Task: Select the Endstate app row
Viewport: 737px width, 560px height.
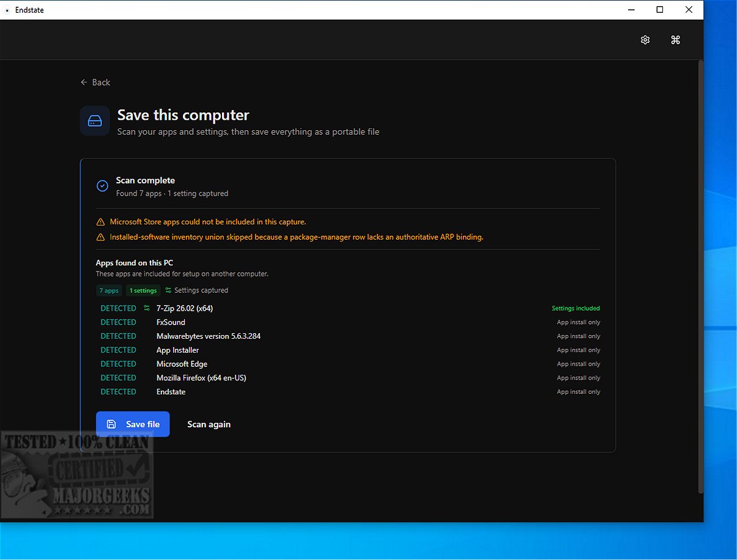Action: [348, 392]
